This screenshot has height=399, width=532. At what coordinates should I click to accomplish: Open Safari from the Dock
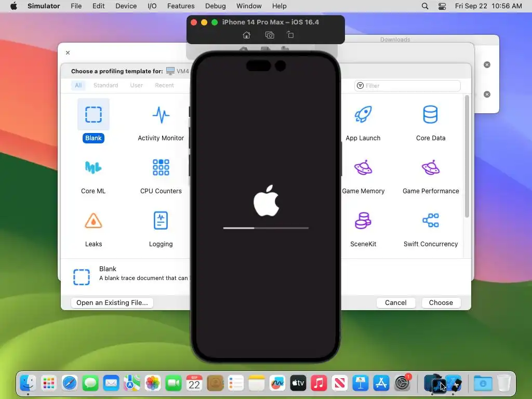tap(70, 383)
